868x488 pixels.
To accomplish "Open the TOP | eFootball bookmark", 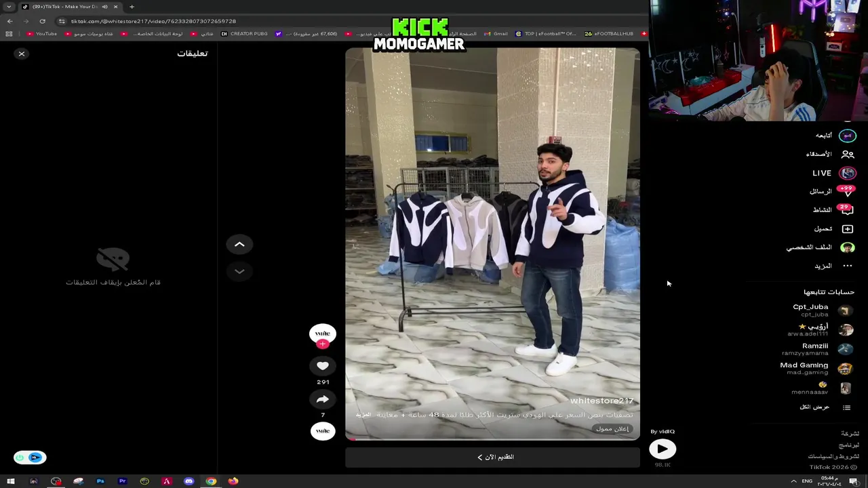I will click(546, 34).
